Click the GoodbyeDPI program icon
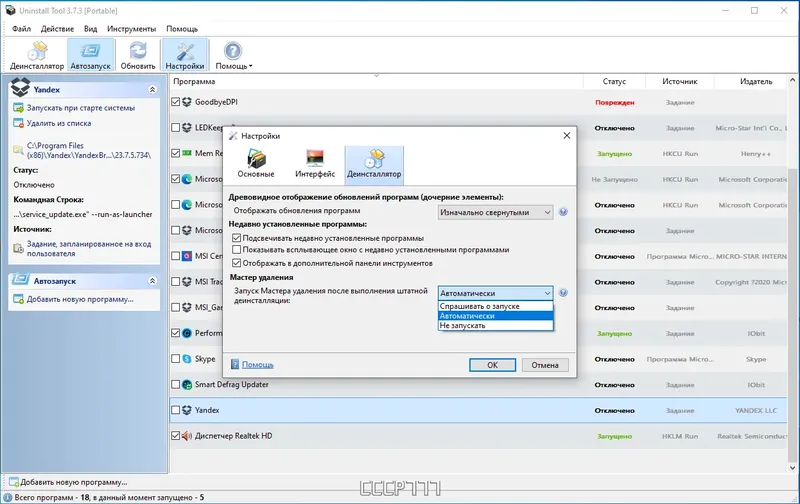This screenshot has width=800, height=504. 187,102
